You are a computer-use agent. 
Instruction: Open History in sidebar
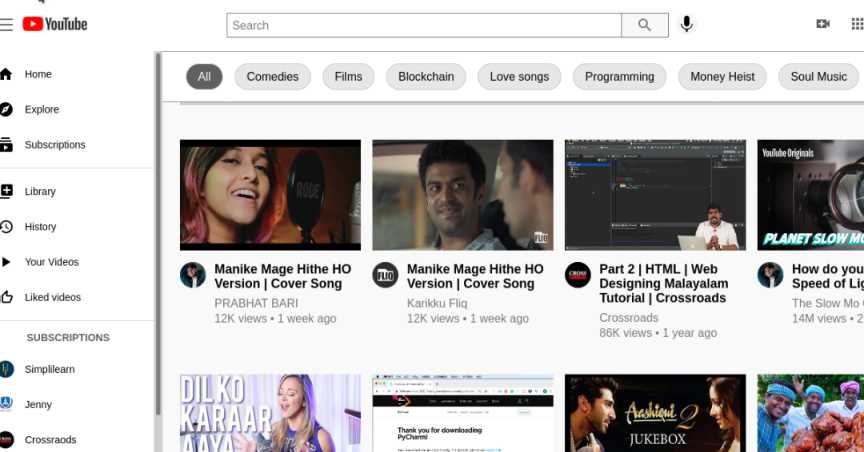coord(40,227)
